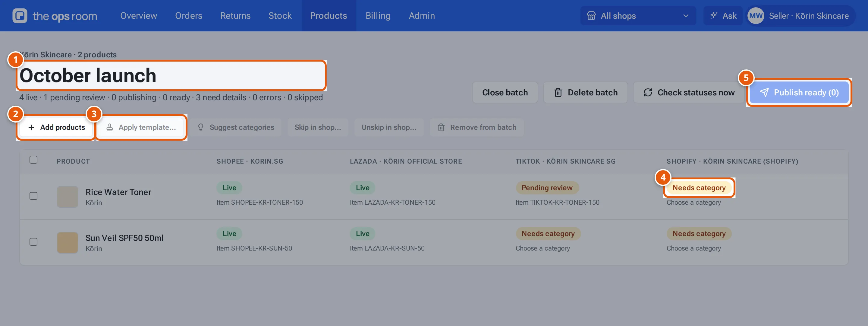
Task: Select the Products tab
Action: coord(329,15)
